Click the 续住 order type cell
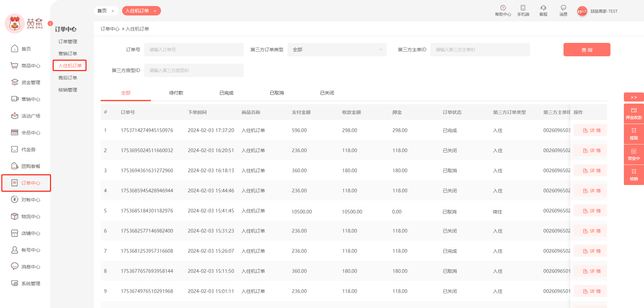 (497, 212)
